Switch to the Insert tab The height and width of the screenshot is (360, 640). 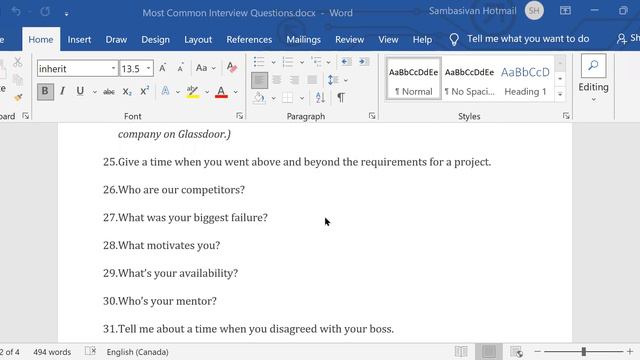(79, 40)
